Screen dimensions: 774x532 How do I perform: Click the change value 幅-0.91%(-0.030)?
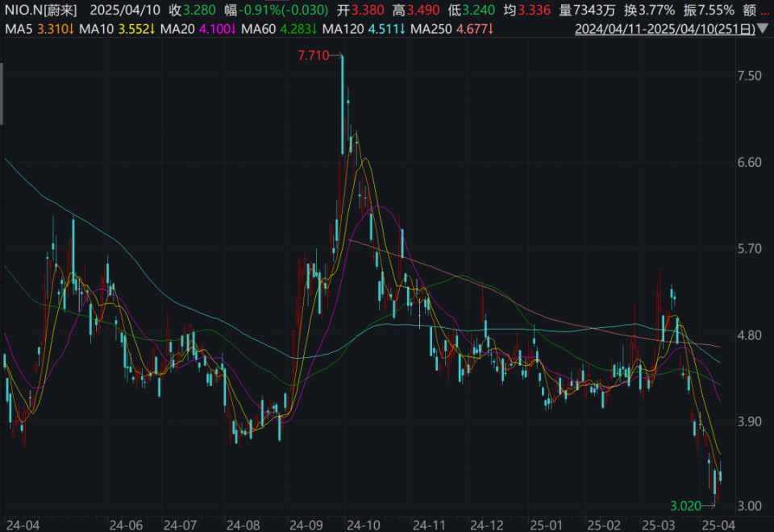click(x=276, y=10)
